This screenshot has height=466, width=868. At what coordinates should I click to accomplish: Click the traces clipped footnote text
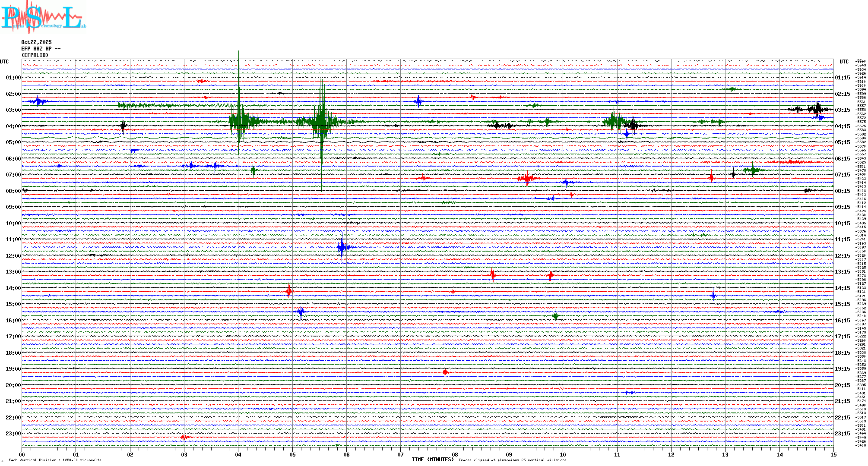coord(512,460)
